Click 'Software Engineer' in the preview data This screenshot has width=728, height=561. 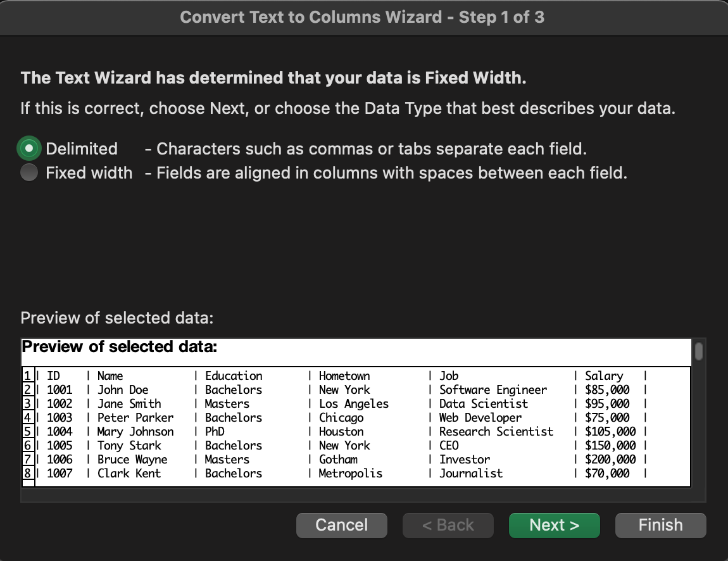tap(493, 389)
